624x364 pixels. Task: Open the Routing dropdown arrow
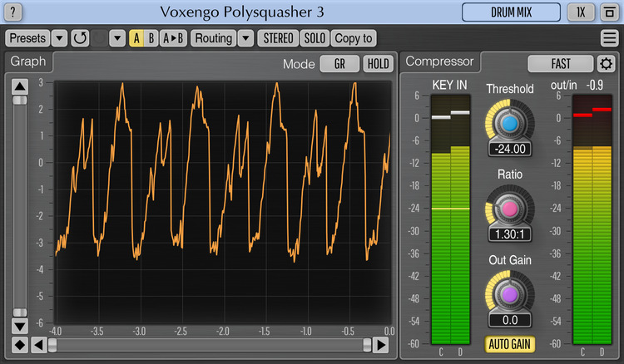pos(246,38)
